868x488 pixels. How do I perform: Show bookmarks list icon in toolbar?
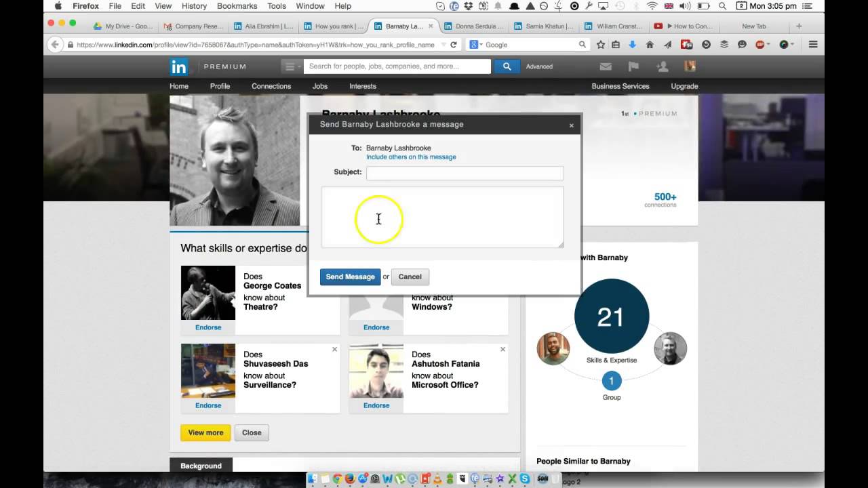(x=616, y=45)
